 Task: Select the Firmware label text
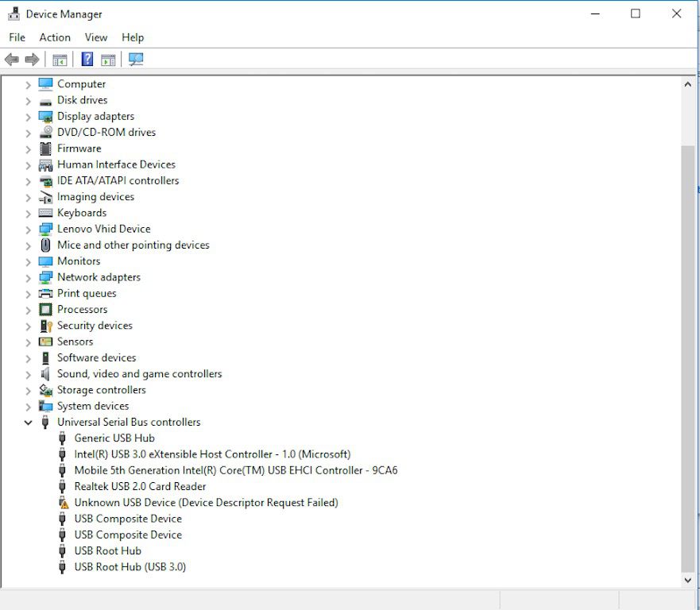[79, 149]
